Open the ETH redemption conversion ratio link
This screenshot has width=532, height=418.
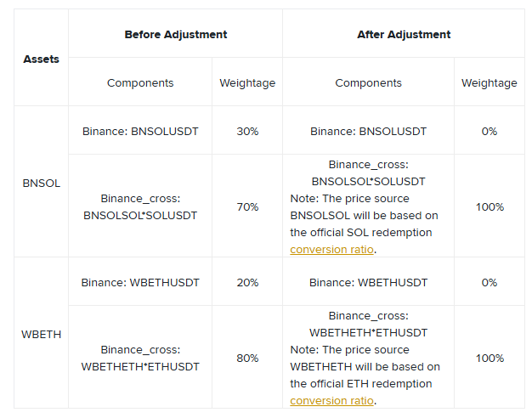pos(332,401)
